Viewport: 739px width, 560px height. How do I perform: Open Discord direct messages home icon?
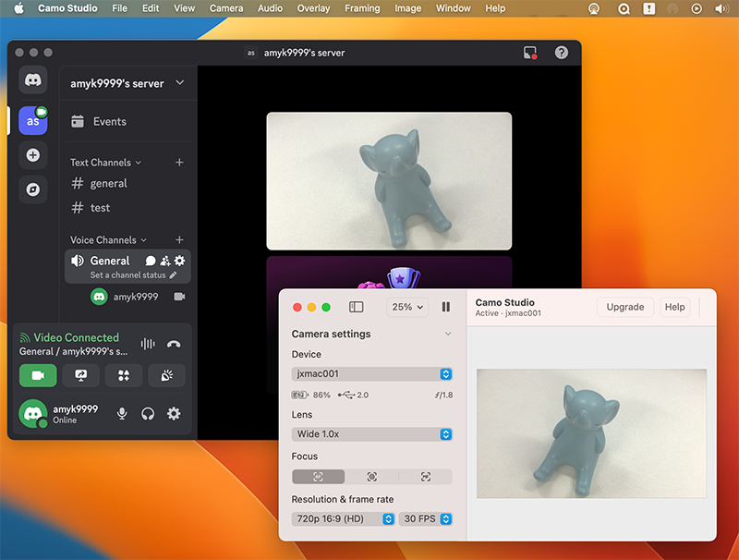pyautogui.click(x=33, y=80)
